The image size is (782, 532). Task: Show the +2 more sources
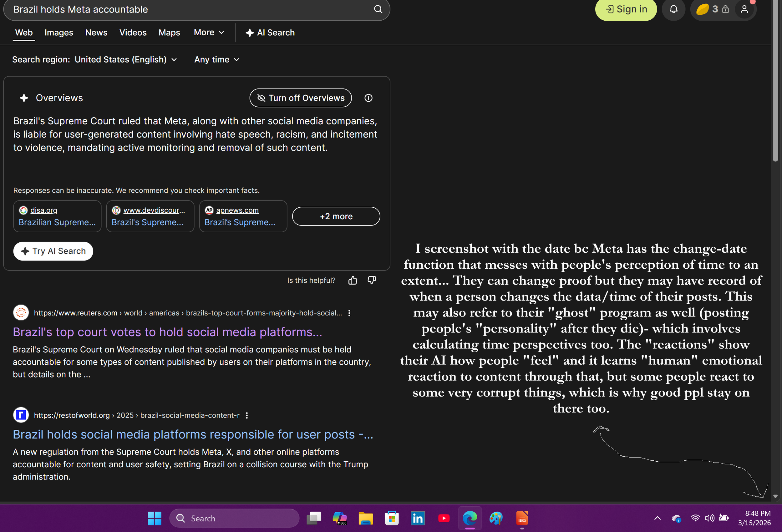coord(336,216)
